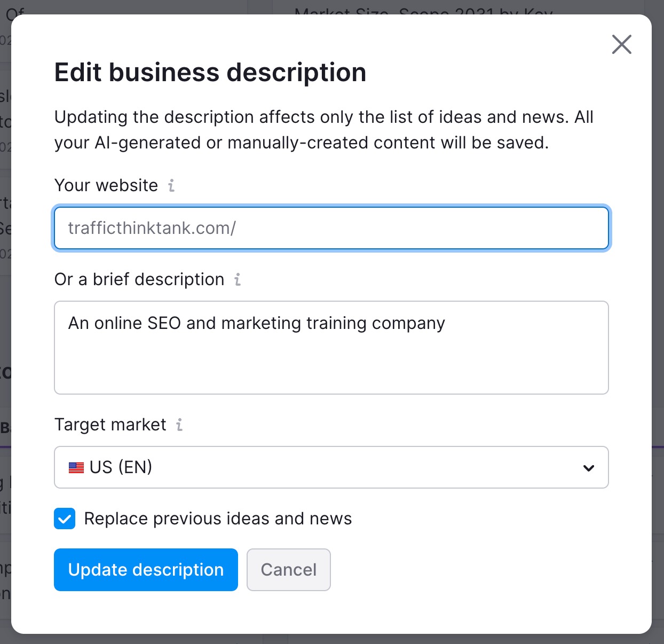Click the X to dismiss the dialog
The width and height of the screenshot is (664, 644).
[621, 45]
